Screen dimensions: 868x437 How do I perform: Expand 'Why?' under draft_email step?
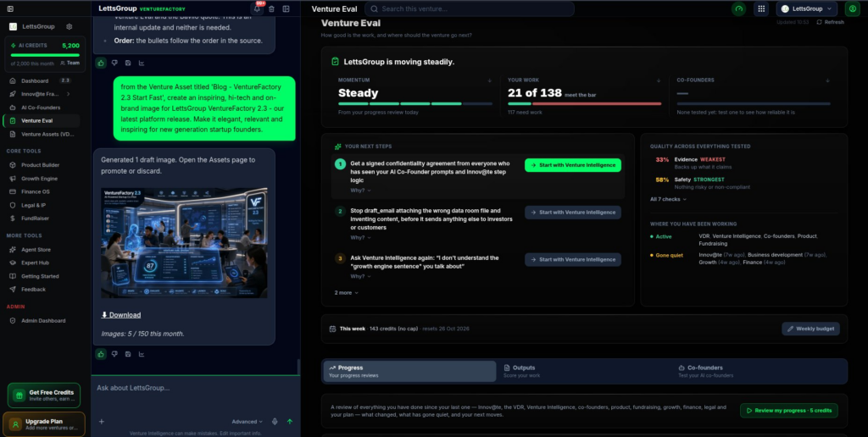[360, 237]
